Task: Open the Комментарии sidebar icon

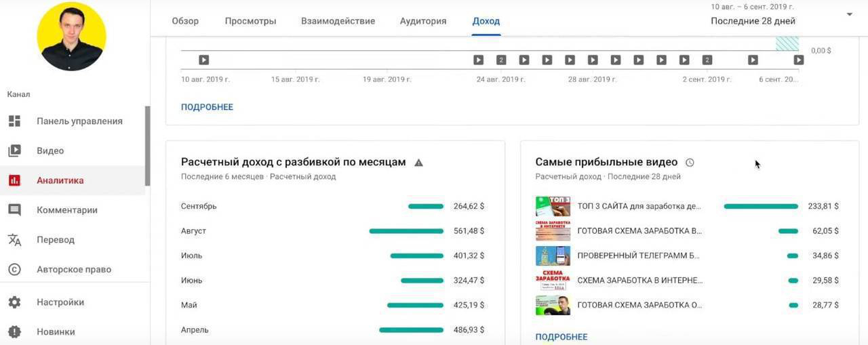Action: coord(14,210)
